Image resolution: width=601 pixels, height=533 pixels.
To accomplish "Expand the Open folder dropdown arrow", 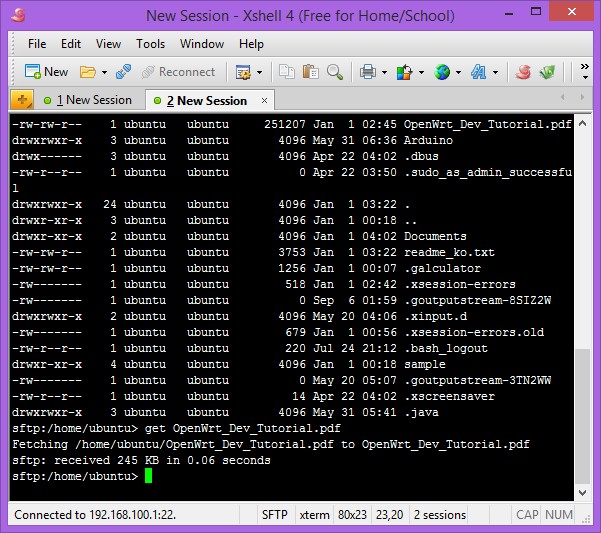I will point(104,72).
